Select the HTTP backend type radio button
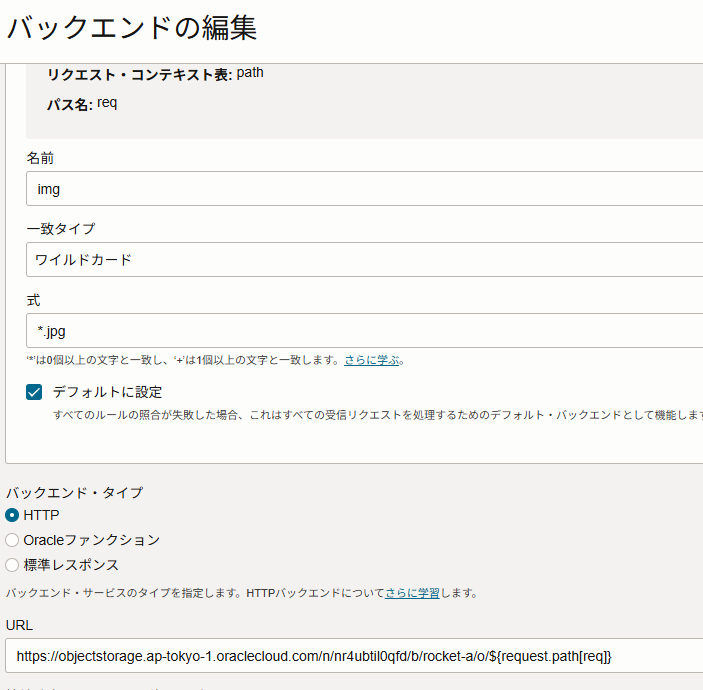Viewport: 703px width, 690px height. tap(12, 515)
